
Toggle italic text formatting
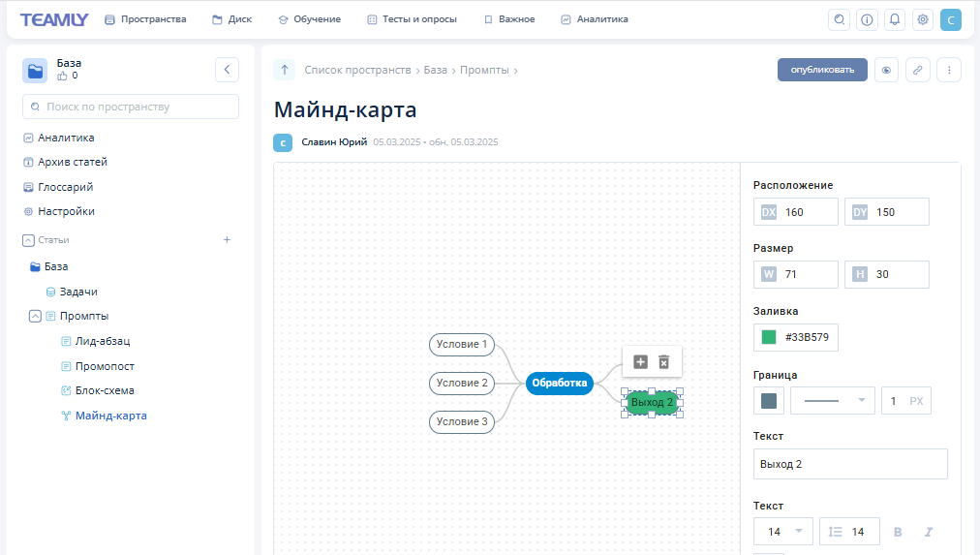928,532
